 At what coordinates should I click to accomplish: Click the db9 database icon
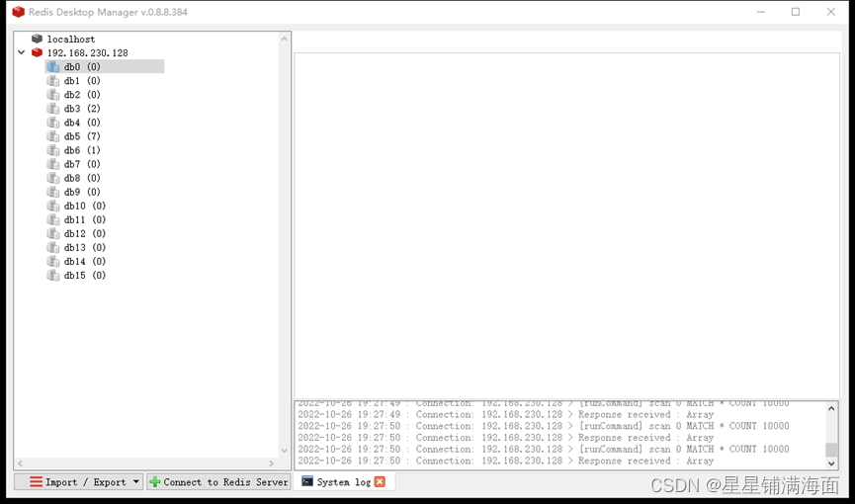[x=53, y=192]
